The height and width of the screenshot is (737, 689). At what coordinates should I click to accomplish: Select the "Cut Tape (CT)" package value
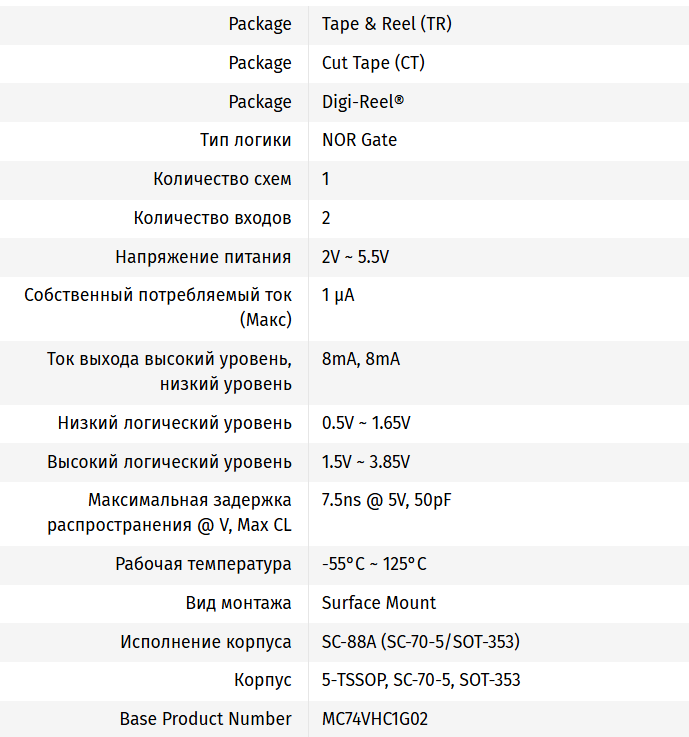[372, 63]
